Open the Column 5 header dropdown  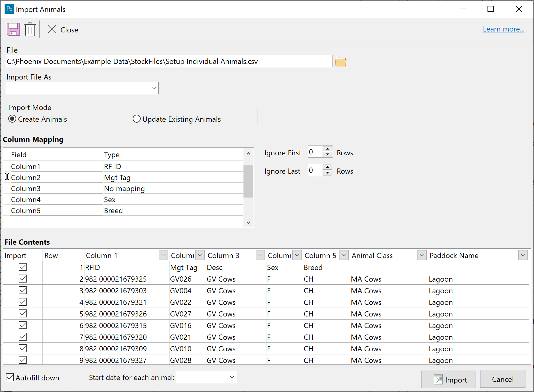tap(344, 255)
